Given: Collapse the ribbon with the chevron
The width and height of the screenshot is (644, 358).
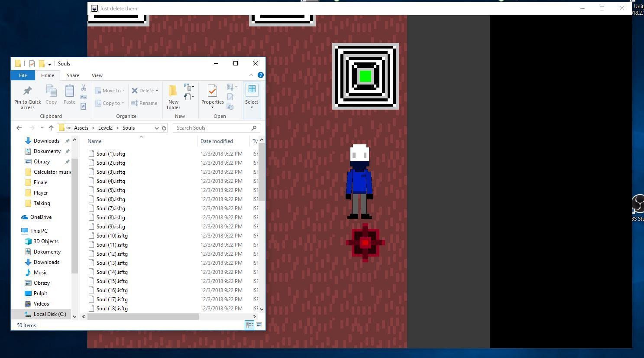Looking at the screenshot, I should pos(251,75).
